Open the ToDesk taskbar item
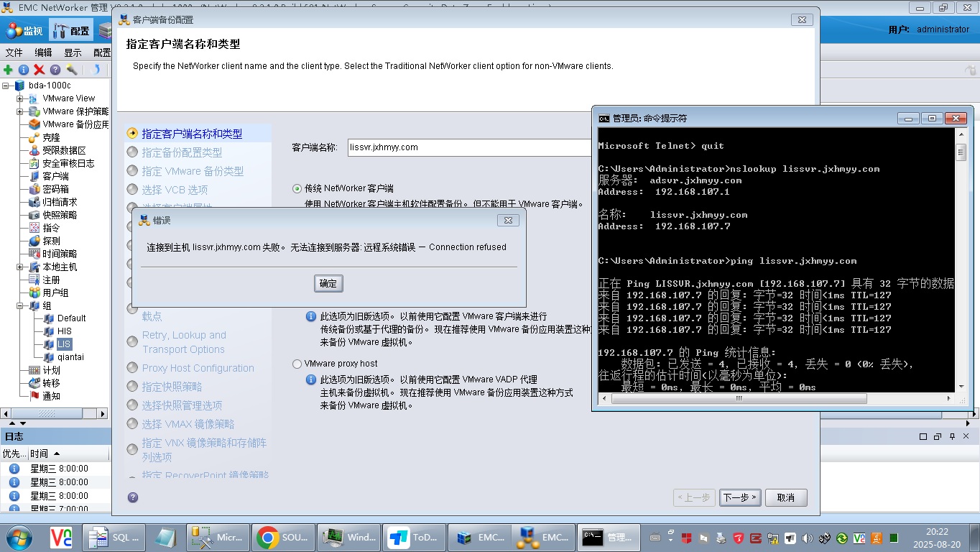 [414, 538]
